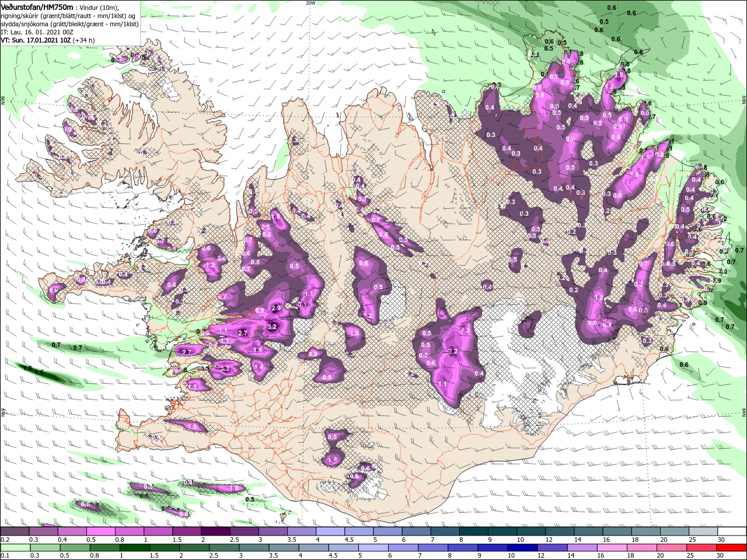Click the '7' label in the top legend row
The height and width of the screenshot is (560, 747).
point(431,540)
